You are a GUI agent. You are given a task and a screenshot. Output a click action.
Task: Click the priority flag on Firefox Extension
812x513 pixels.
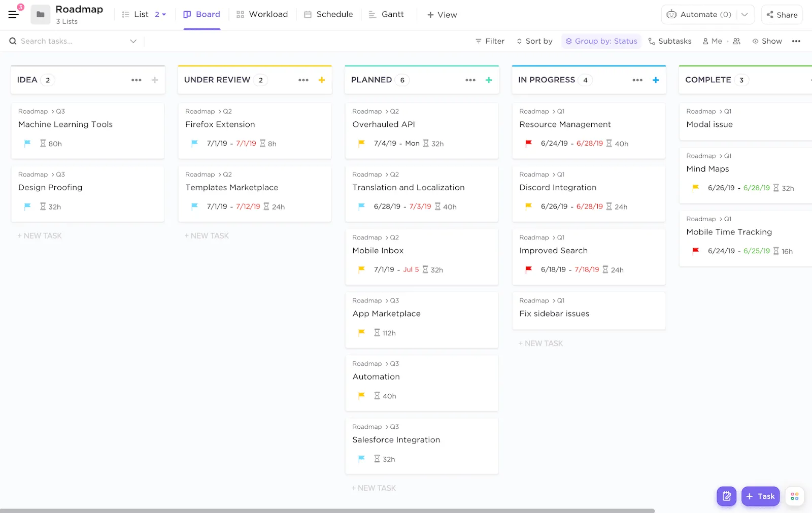[194, 144]
